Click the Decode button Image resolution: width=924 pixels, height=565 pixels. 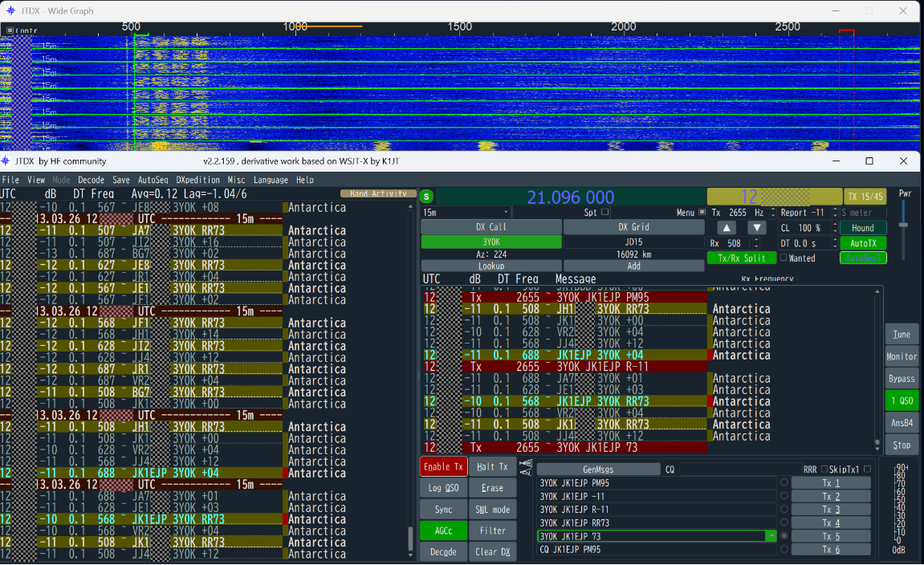click(x=443, y=552)
